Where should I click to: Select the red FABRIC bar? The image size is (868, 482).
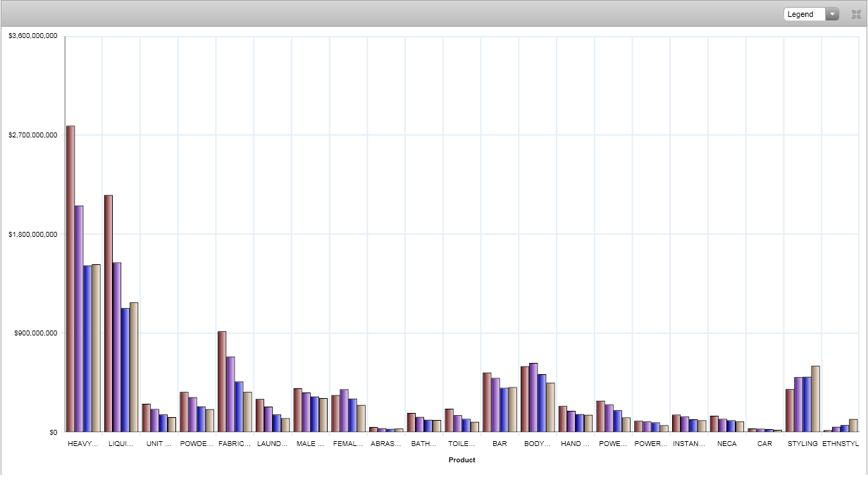pyautogui.click(x=222, y=381)
